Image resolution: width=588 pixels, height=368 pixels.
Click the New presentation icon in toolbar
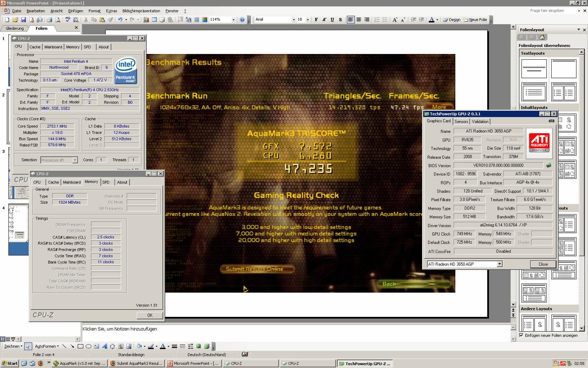[7, 20]
